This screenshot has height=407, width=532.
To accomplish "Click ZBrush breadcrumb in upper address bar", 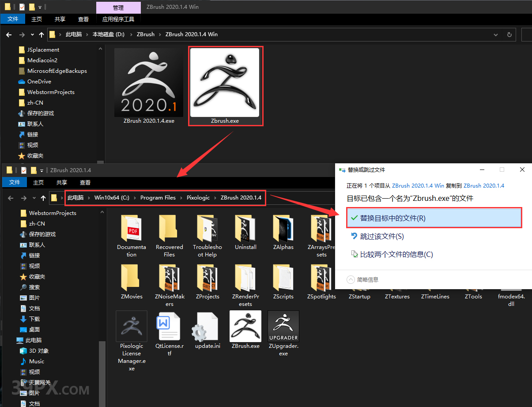I will click(x=146, y=34).
